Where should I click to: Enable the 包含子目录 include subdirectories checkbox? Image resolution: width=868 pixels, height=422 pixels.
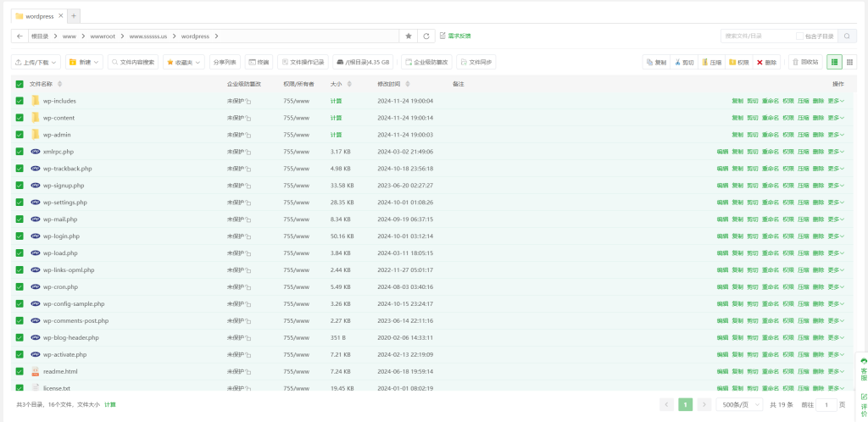(x=799, y=36)
